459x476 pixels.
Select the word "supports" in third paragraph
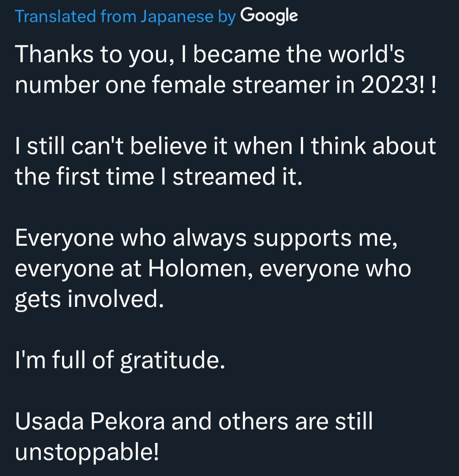tap(302, 238)
